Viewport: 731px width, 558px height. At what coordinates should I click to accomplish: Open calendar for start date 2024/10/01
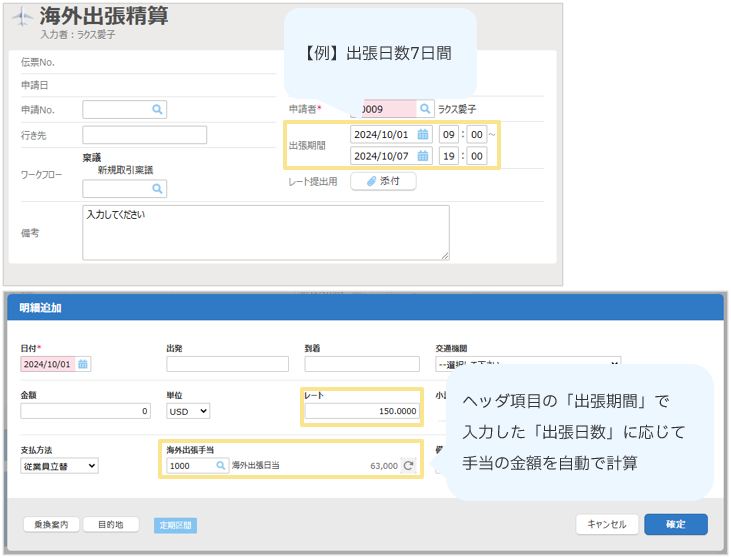423,134
